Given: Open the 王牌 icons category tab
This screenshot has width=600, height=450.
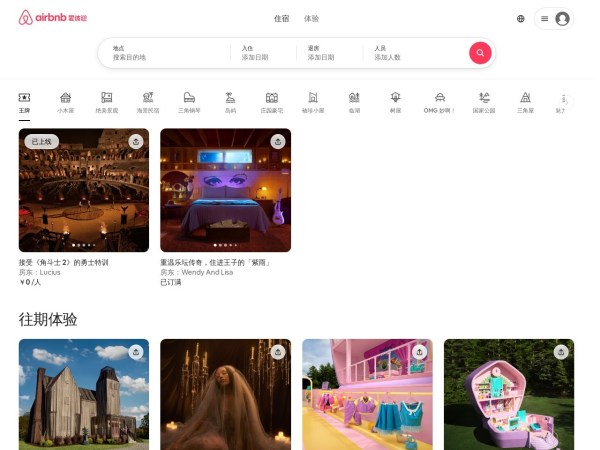Looking at the screenshot, I should pos(24,102).
